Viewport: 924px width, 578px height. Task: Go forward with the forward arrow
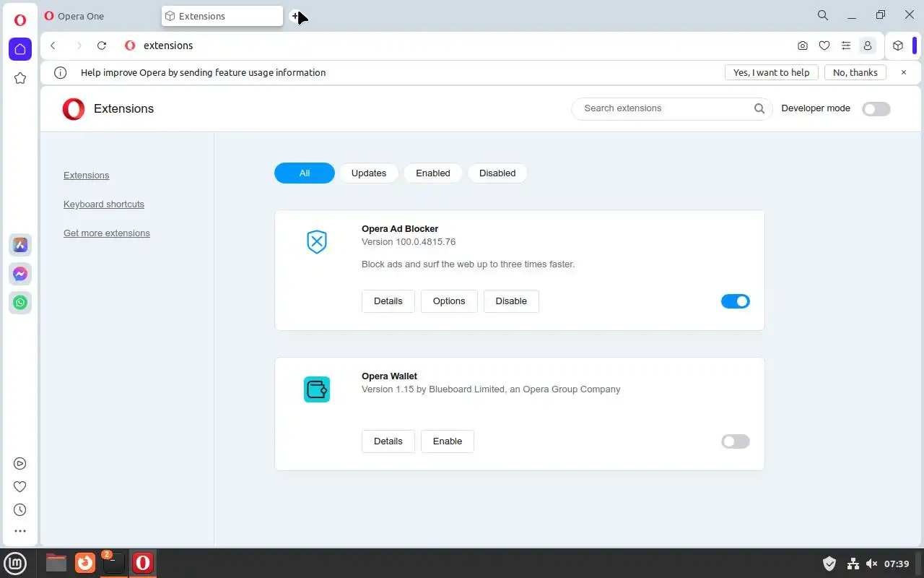coord(79,46)
